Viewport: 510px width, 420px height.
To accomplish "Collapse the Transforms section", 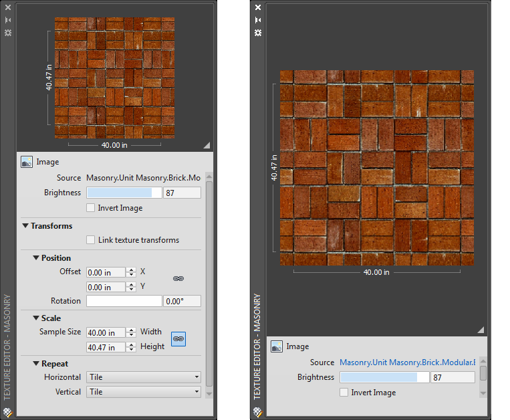I will coord(25,226).
